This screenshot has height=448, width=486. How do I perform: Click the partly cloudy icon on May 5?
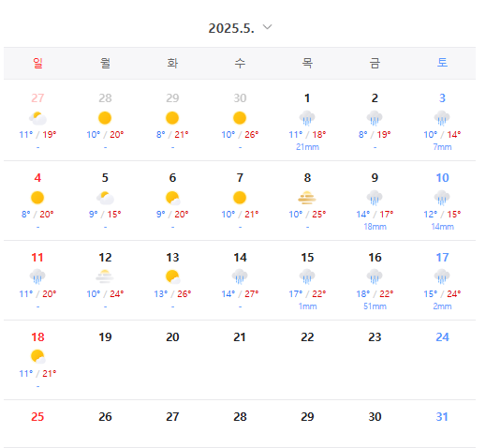[x=105, y=198]
